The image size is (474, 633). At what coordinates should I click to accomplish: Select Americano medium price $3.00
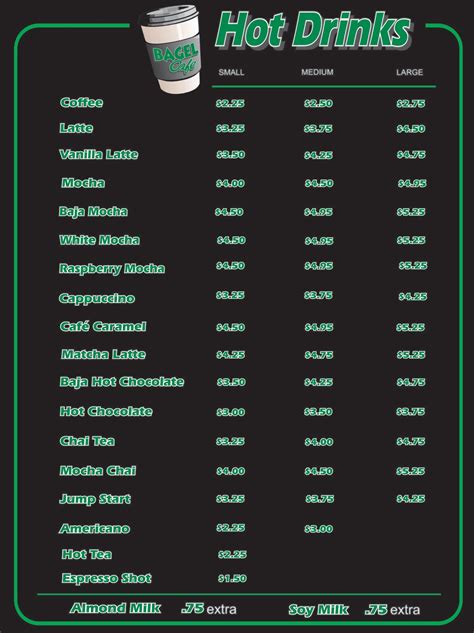(x=319, y=529)
